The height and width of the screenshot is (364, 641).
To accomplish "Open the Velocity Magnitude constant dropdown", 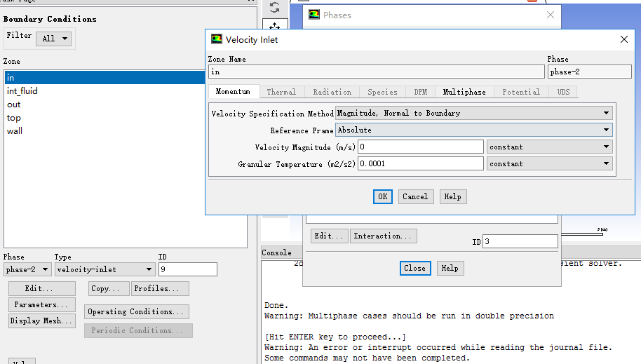I will (549, 147).
